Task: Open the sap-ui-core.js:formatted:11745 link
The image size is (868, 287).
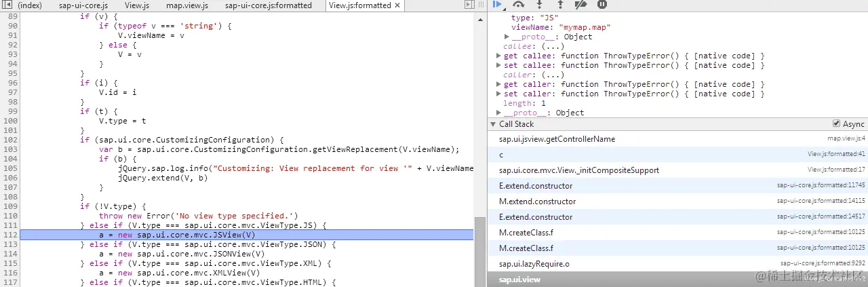Action: (821, 185)
